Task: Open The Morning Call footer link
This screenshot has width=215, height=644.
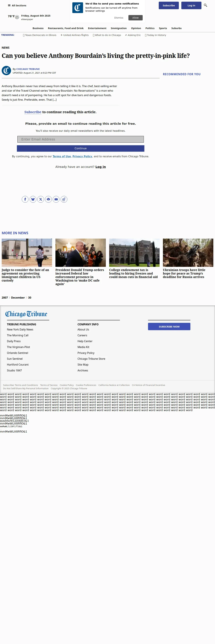Action: tap(18, 335)
